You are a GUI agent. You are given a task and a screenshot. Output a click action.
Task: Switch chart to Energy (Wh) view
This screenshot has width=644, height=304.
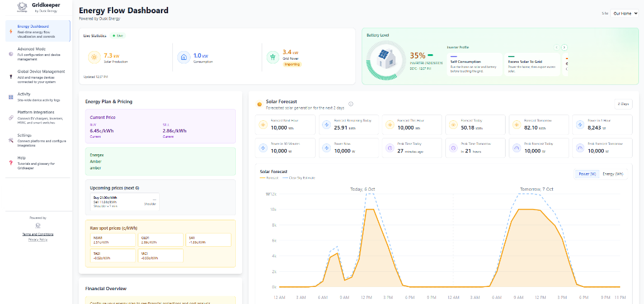pos(613,174)
